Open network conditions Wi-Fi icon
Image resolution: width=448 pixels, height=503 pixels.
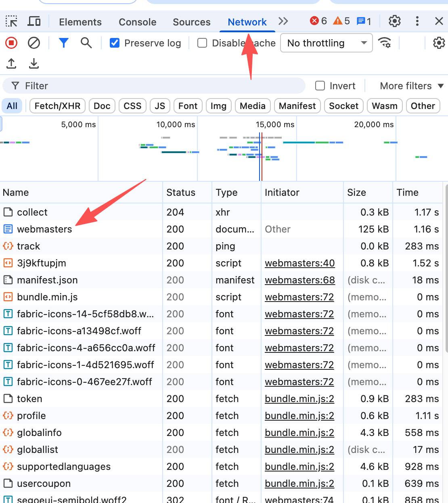click(384, 43)
